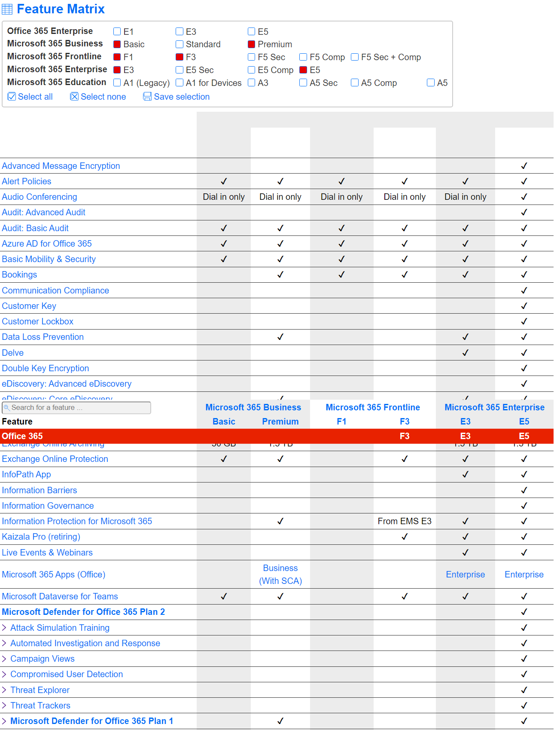
Task: Open Data Loss Prevention link
Action: click(x=43, y=337)
